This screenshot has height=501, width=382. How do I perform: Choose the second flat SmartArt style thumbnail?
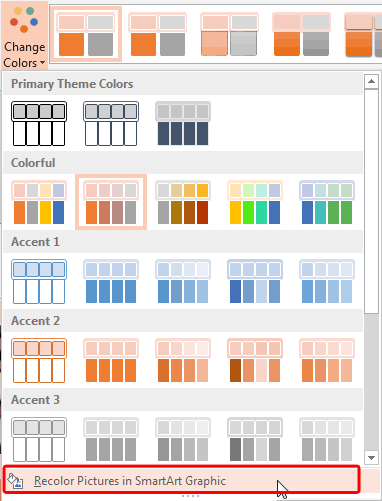click(158, 34)
